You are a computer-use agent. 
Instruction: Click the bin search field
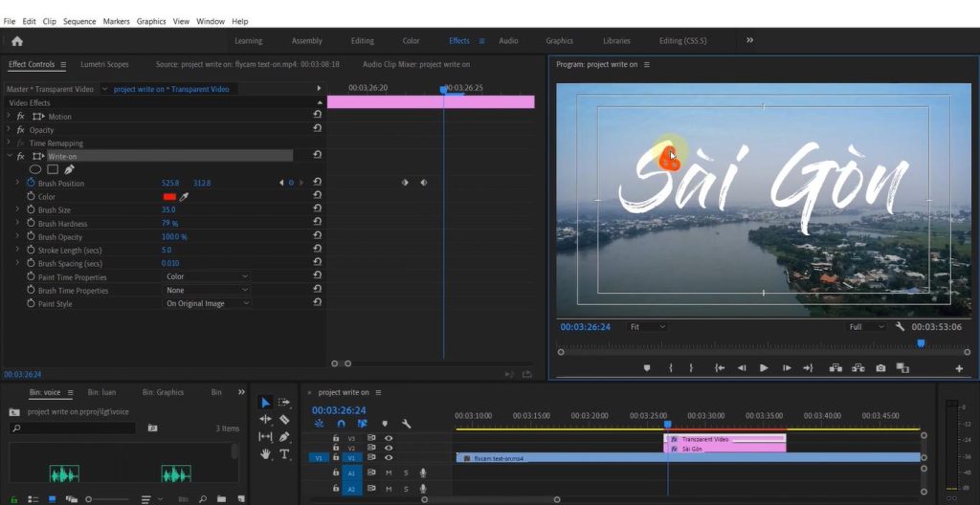pos(73,428)
